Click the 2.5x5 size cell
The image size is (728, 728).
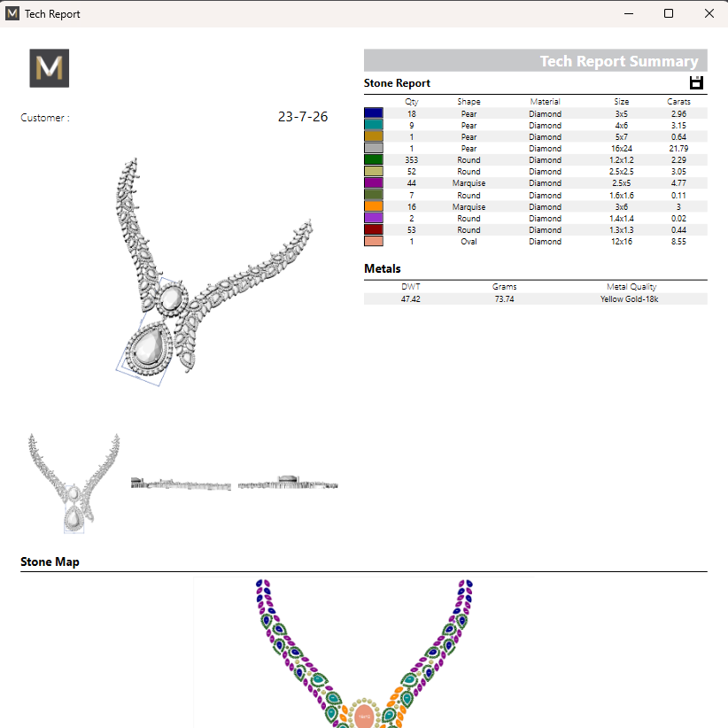point(621,183)
